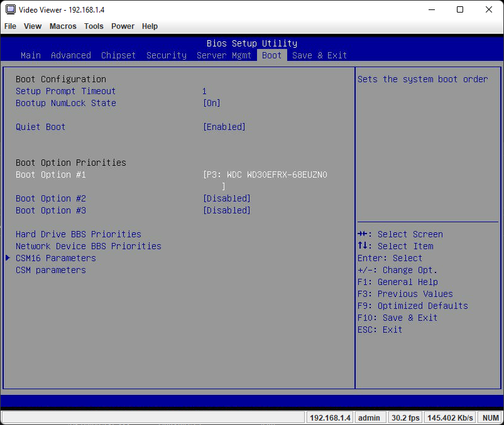504x425 pixels.
Task: Open the Power menu
Action: click(x=123, y=26)
